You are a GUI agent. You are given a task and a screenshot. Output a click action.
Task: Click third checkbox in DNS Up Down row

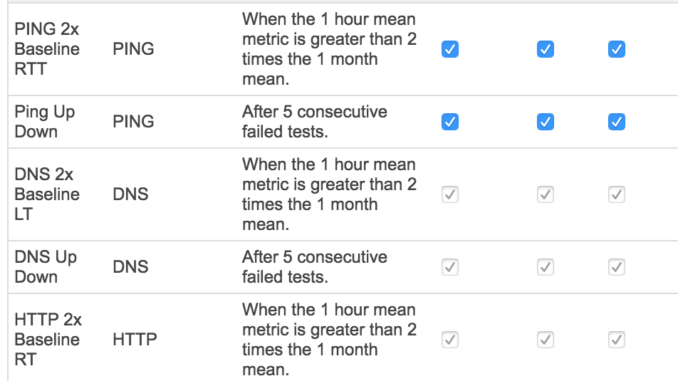pyautogui.click(x=616, y=267)
